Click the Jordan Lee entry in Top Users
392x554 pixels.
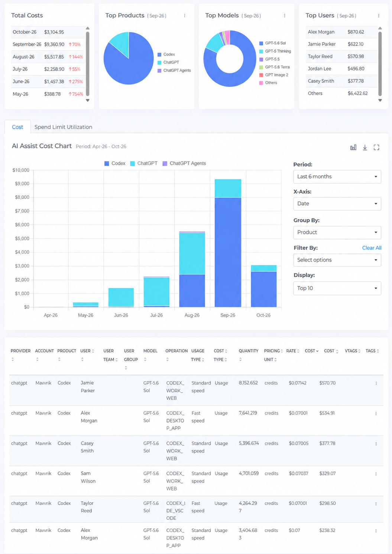point(341,69)
